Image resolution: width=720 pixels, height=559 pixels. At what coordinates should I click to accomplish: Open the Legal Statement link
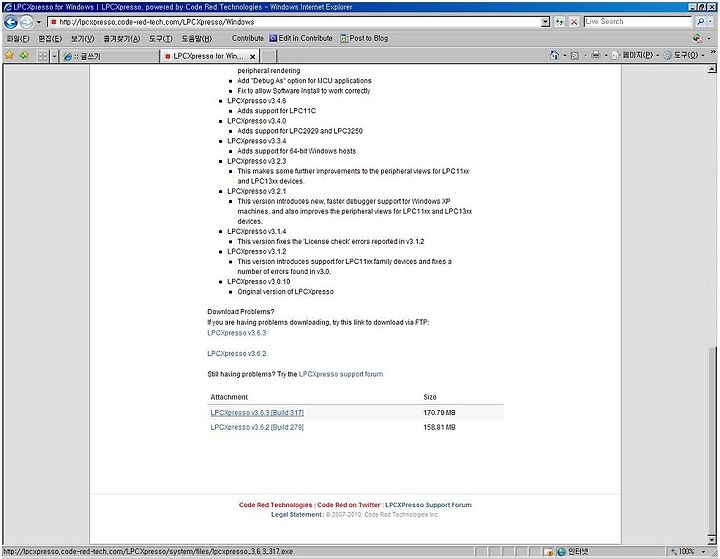coord(296,514)
